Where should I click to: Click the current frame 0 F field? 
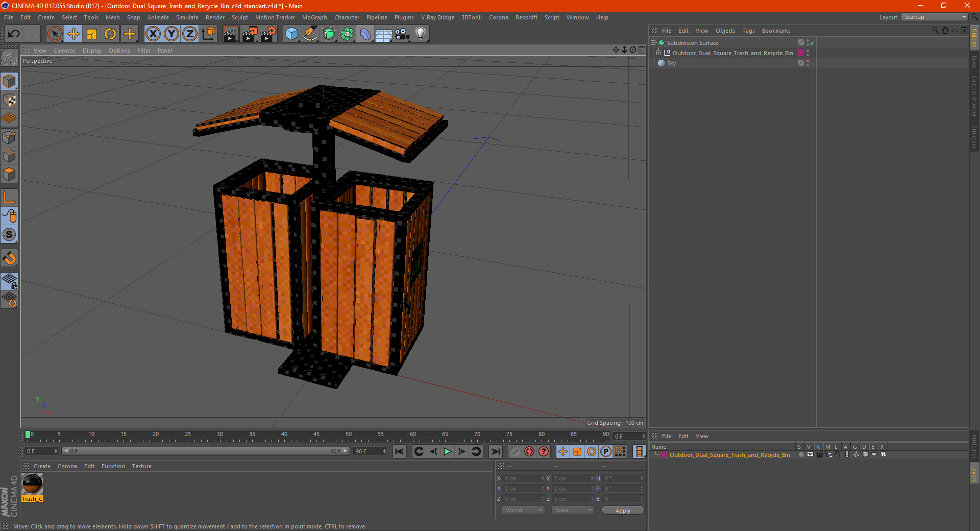42,451
